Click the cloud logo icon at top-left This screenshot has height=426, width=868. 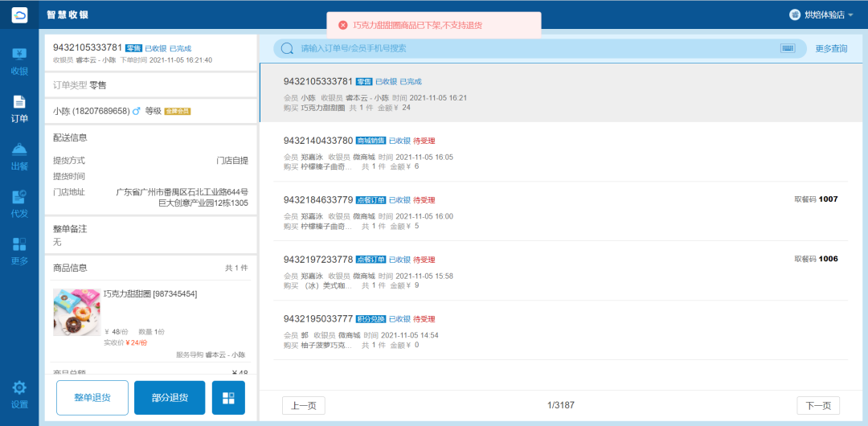click(x=19, y=15)
